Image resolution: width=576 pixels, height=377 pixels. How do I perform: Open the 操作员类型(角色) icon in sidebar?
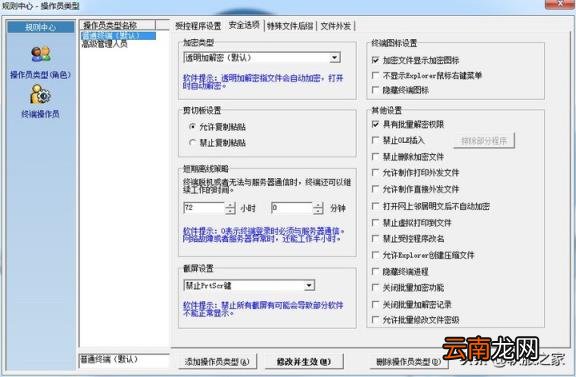(41, 54)
